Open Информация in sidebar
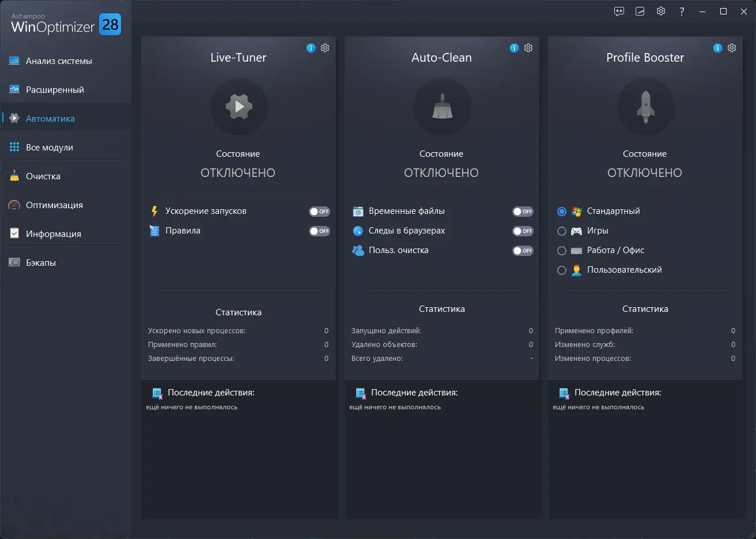756x539 pixels. (66, 234)
